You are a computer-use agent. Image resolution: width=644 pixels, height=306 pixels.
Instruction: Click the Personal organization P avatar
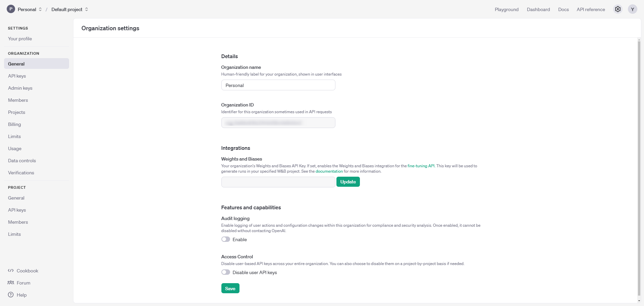(x=11, y=9)
